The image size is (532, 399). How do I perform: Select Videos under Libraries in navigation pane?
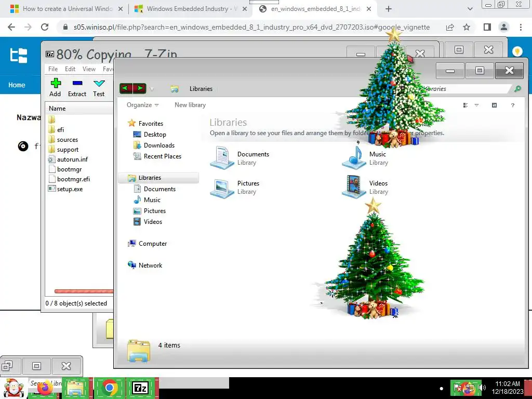pos(148,221)
